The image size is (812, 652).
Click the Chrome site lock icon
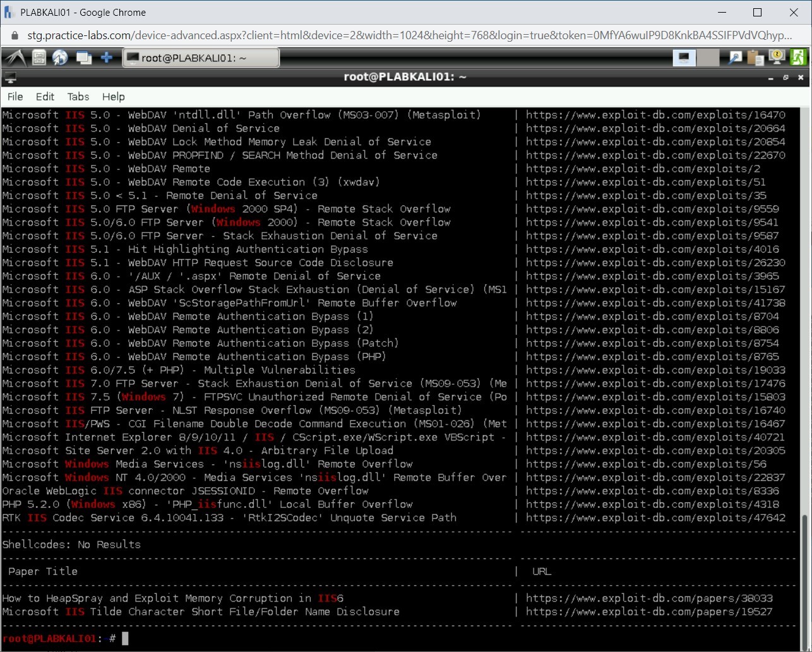coord(15,35)
